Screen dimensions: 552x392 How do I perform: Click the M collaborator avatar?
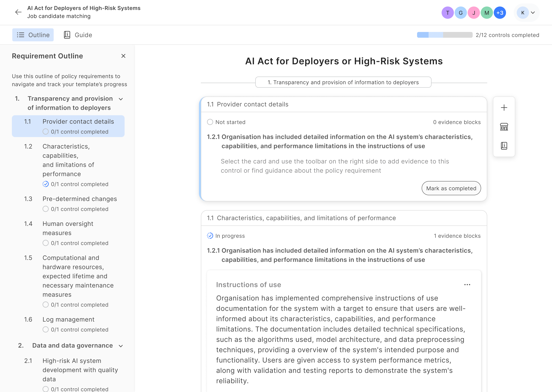click(x=487, y=13)
